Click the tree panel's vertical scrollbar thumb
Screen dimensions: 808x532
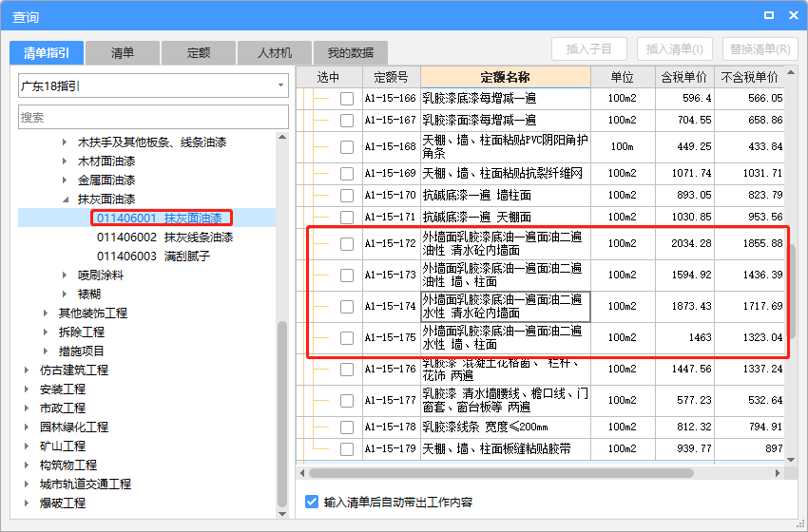282,413
